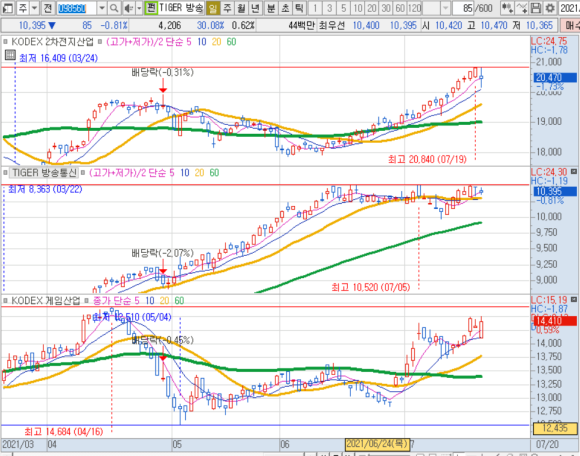
Task: Open the custom interval combo box
Action: pyautogui.click(x=436, y=8)
